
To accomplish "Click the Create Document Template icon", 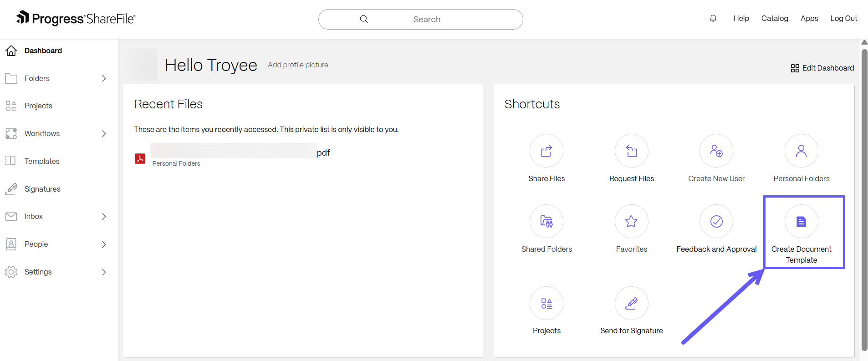I will tap(801, 222).
